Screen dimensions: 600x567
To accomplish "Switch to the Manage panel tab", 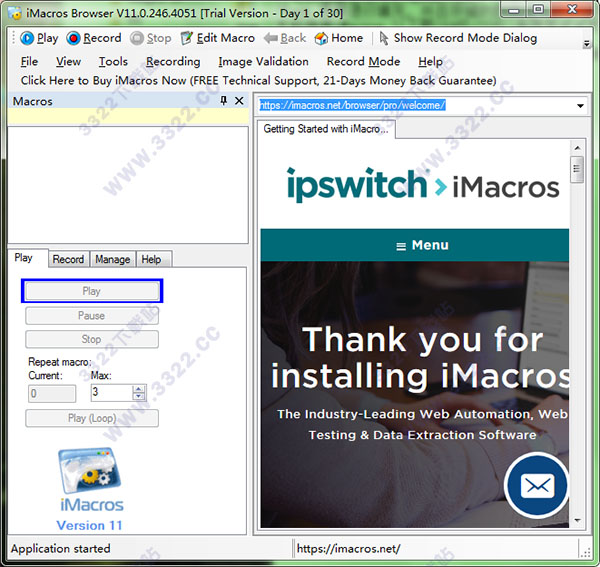I will (112, 259).
